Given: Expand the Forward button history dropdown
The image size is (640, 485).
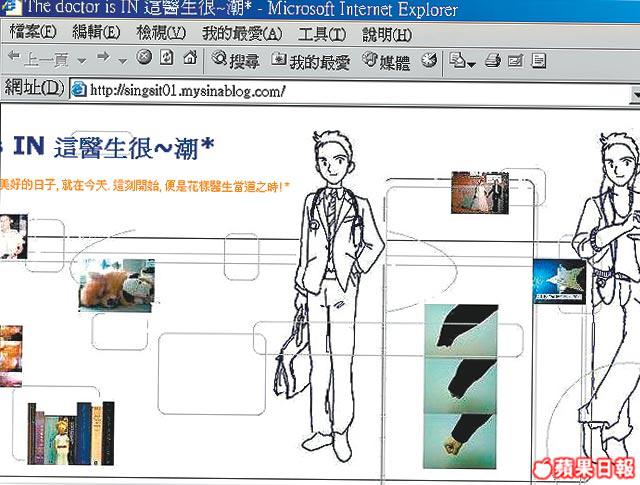Looking at the screenshot, I should click(122, 60).
